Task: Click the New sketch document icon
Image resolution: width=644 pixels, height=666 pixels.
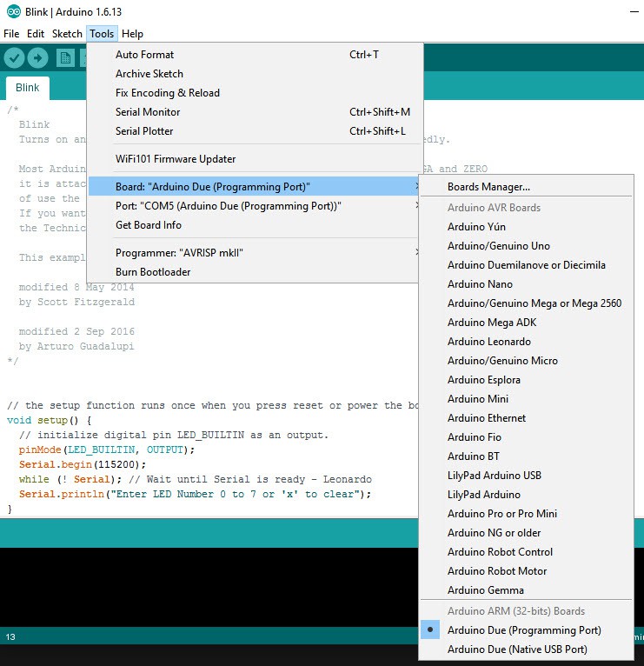Action: tap(65, 57)
